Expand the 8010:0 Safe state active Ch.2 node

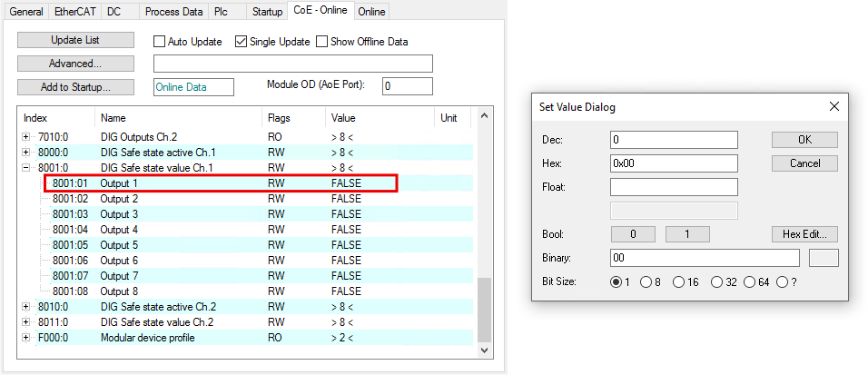[26, 307]
